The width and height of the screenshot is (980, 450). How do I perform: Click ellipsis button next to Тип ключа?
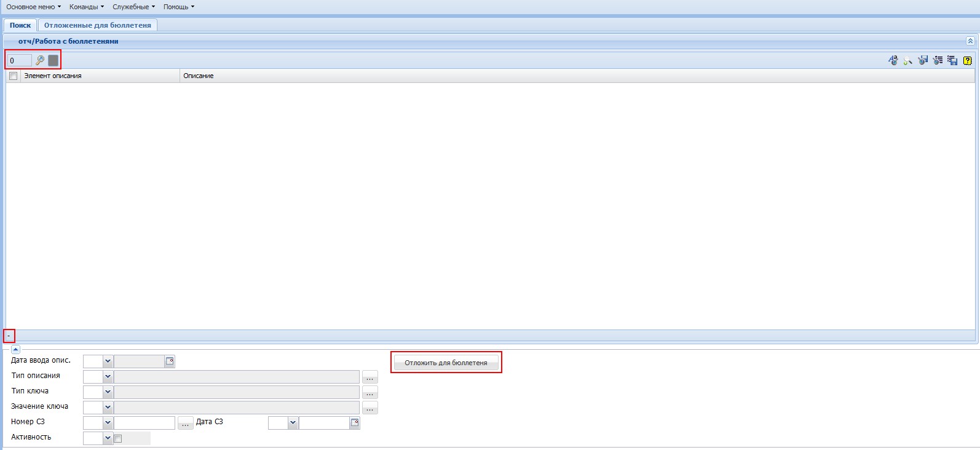[369, 392]
